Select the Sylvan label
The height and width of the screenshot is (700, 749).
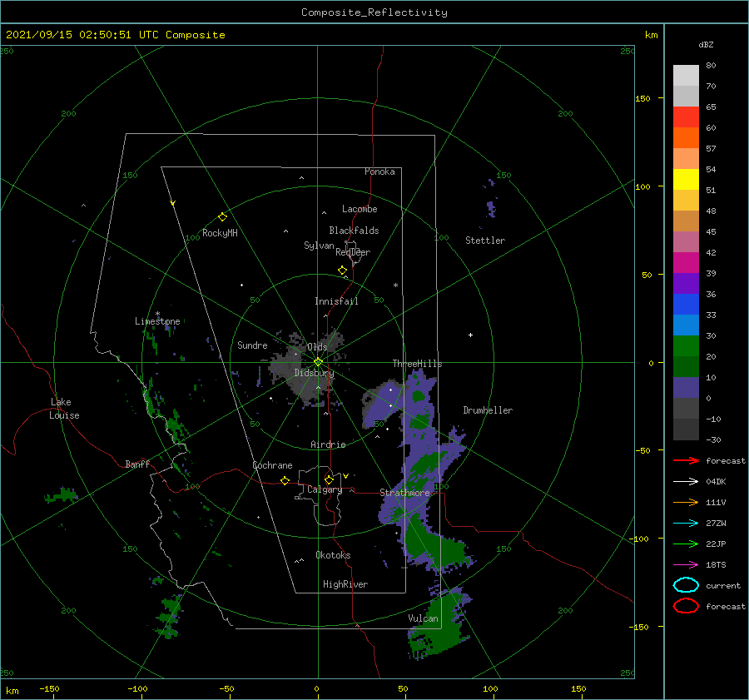click(x=319, y=246)
